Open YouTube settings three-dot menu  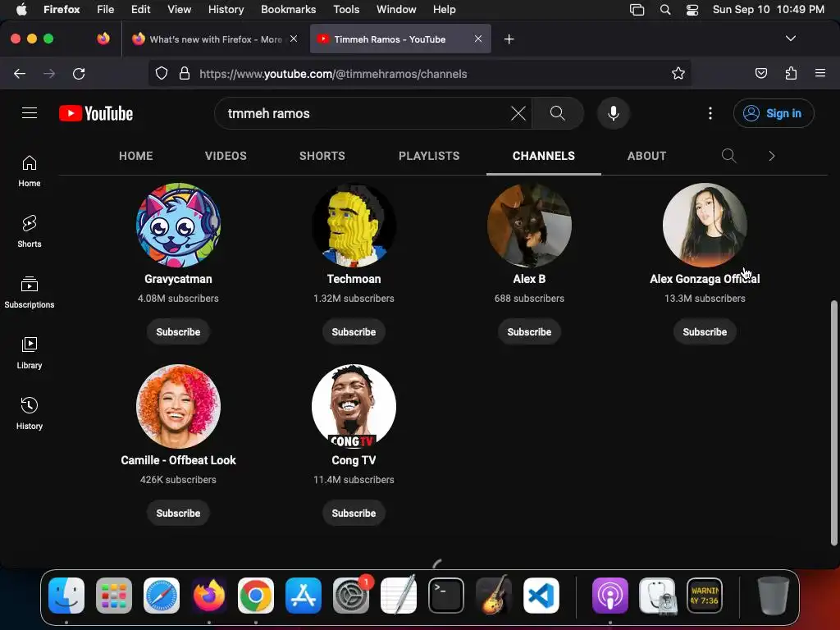coord(710,113)
